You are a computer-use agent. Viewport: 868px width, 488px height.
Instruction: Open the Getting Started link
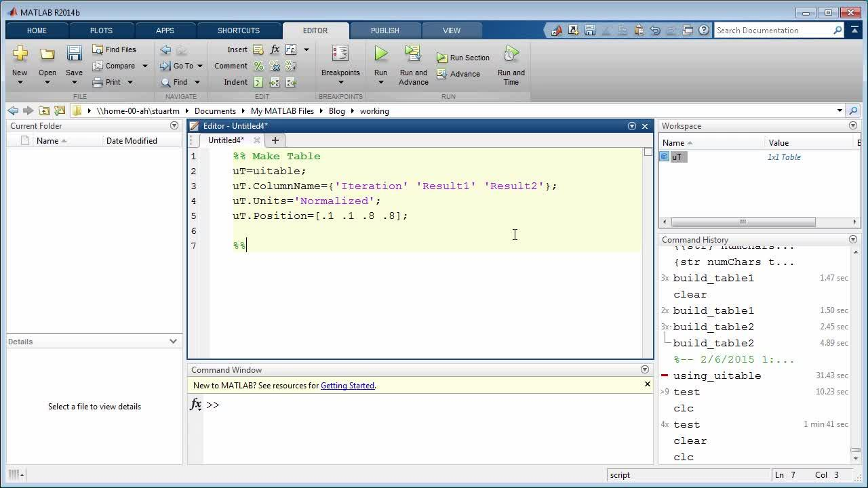click(x=347, y=386)
